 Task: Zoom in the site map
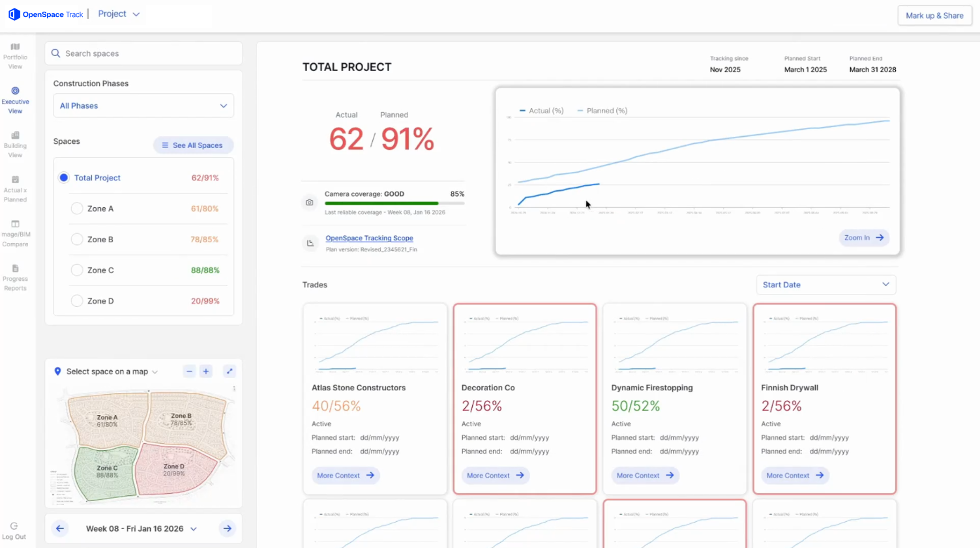click(x=206, y=371)
